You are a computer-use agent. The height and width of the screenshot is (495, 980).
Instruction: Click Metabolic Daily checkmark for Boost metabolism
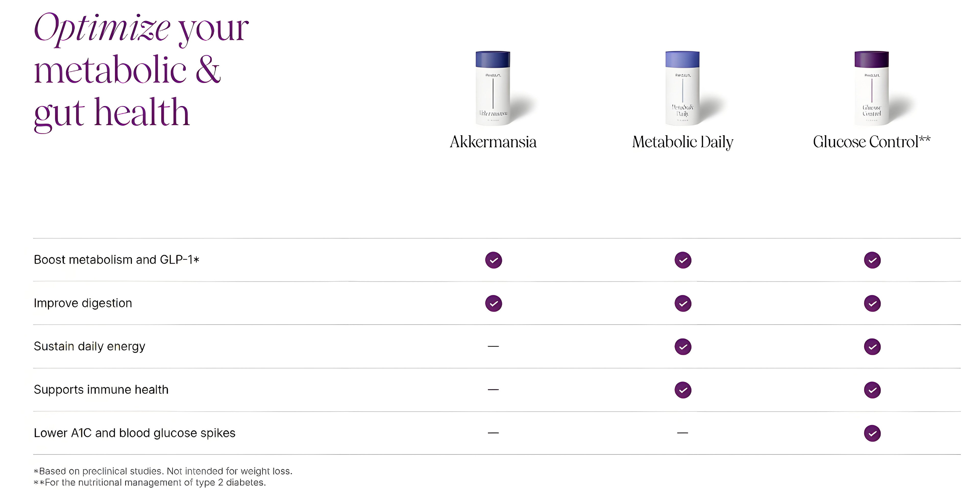point(683,260)
